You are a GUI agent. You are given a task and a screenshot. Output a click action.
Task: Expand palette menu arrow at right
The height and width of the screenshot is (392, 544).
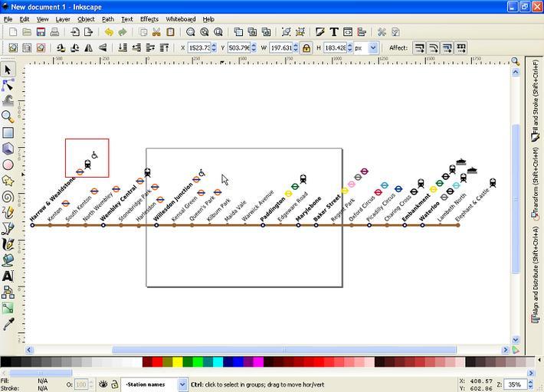[539, 360]
